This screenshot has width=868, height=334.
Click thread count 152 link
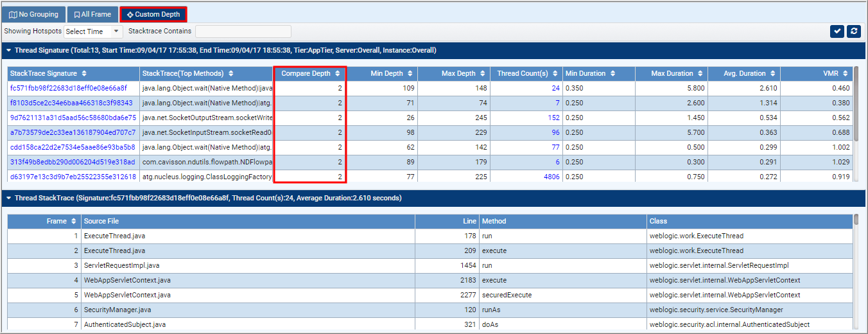coord(554,118)
